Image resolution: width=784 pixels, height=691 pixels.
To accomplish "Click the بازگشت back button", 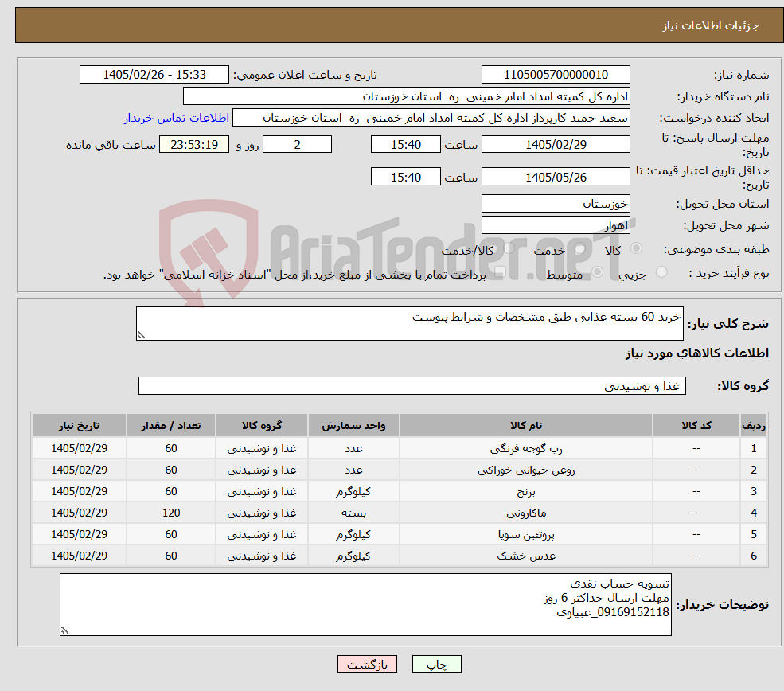I will (367, 664).
